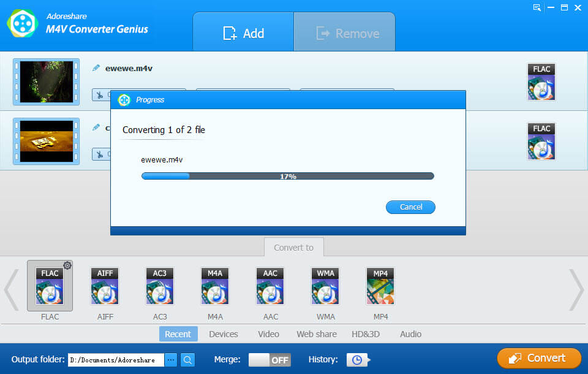This screenshot has width=588, height=374.
Task: Minimize the converter window
Action: pyautogui.click(x=551, y=7)
